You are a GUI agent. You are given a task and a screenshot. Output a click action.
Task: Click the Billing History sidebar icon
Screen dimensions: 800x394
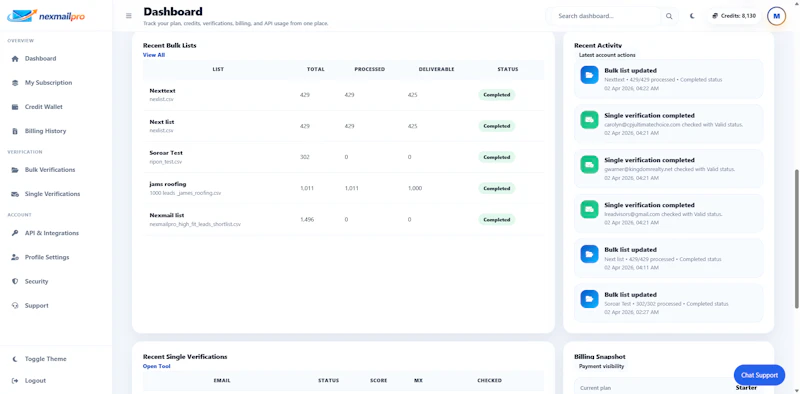pyautogui.click(x=15, y=131)
